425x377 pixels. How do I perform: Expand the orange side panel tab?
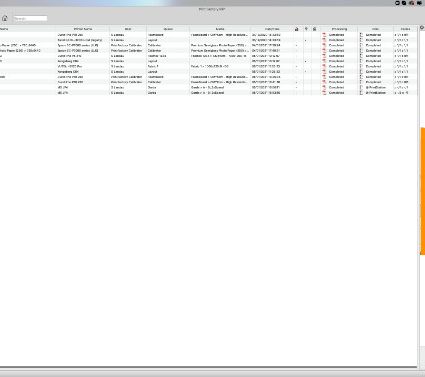tap(422, 191)
